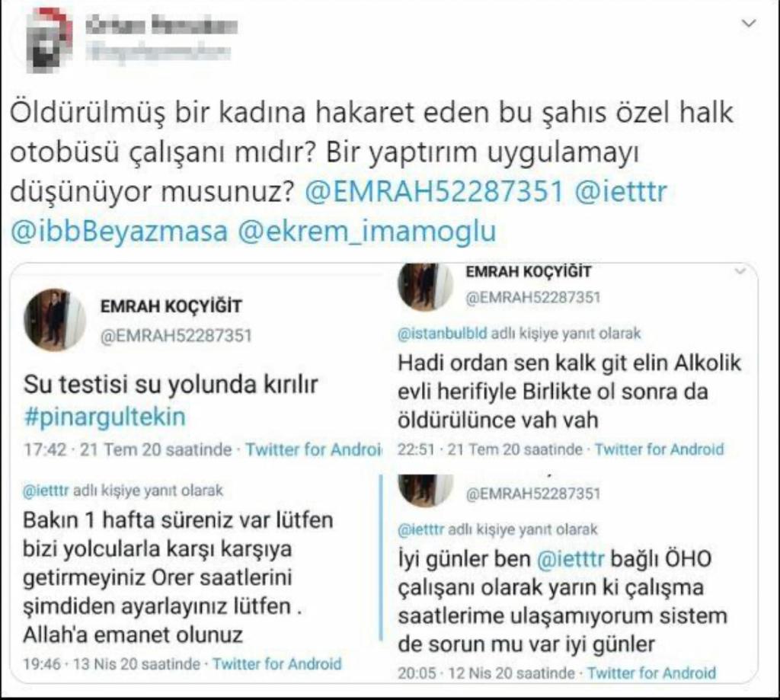The image size is (780, 700).
Task: Open the cropped avatar in bottom-right tweet
Action: [x=425, y=490]
